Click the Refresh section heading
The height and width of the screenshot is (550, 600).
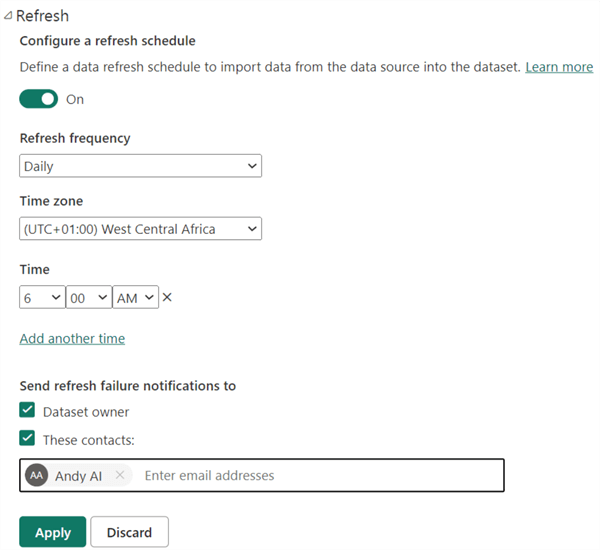(42, 16)
